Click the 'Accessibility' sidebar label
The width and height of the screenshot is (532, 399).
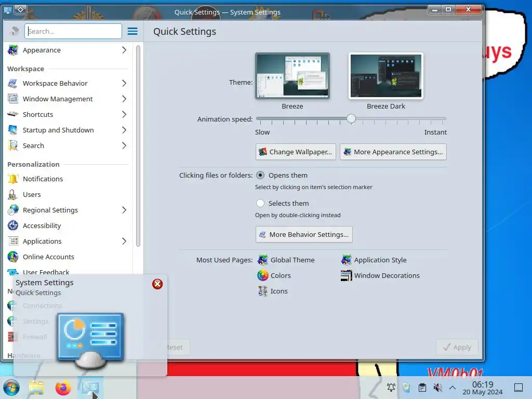point(42,225)
